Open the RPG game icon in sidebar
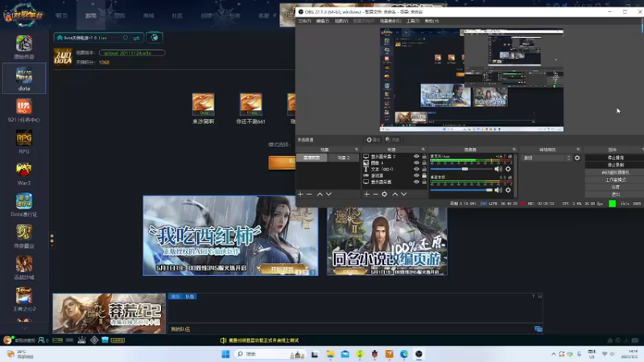Viewport: 644px width, 362px height. (x=24, y=142)
